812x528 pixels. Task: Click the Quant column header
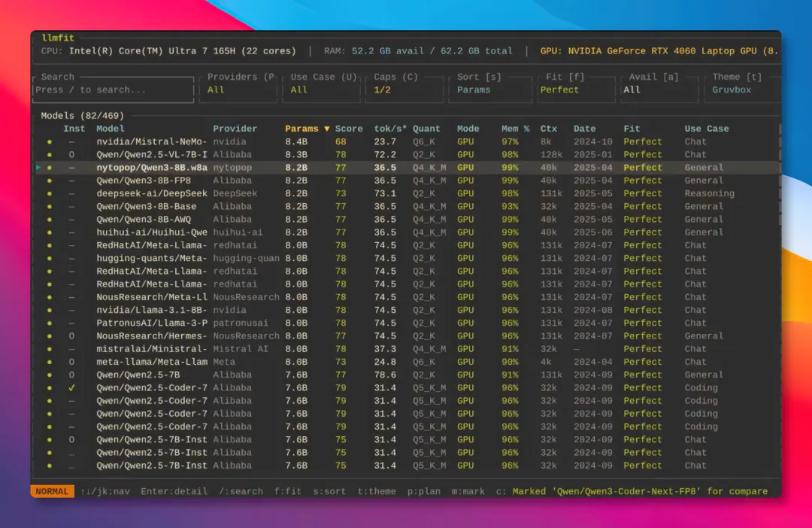click(x=426, y=129)
